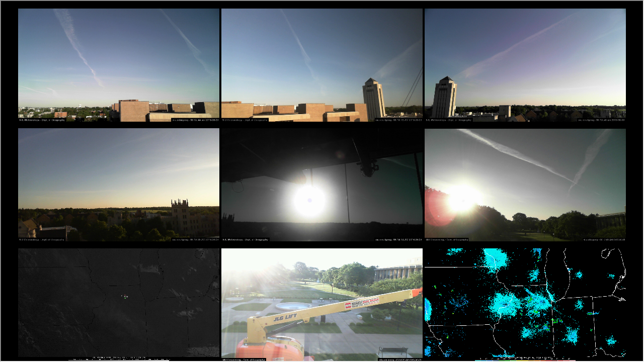The image size is (644, 362).
Task: Open cyan radar precipitation map
Action: [525, 305]
